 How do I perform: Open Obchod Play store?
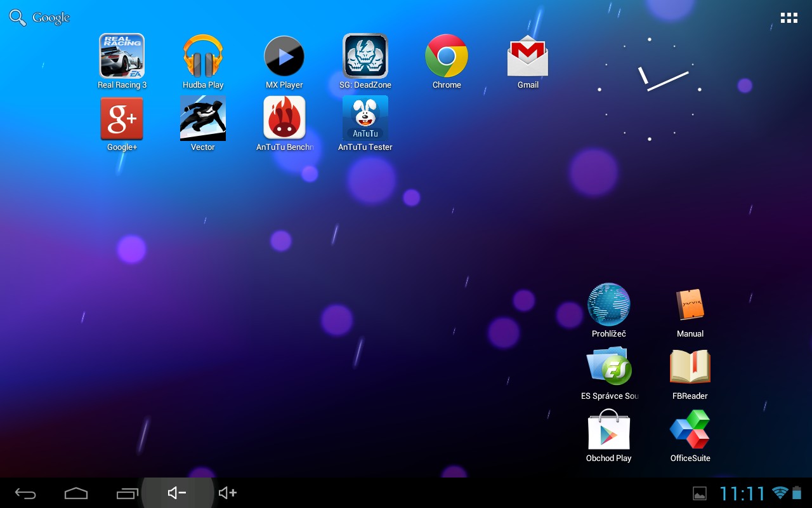point(609,429)
